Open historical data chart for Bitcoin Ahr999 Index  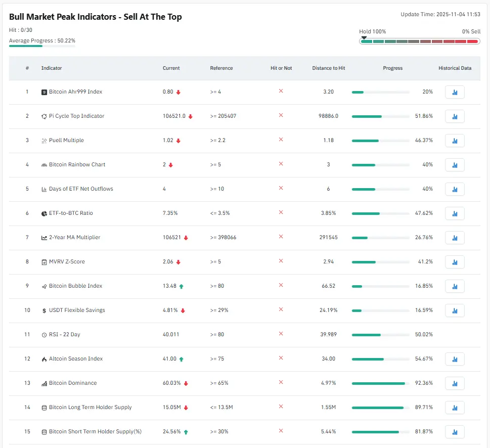tap(455, 92)
